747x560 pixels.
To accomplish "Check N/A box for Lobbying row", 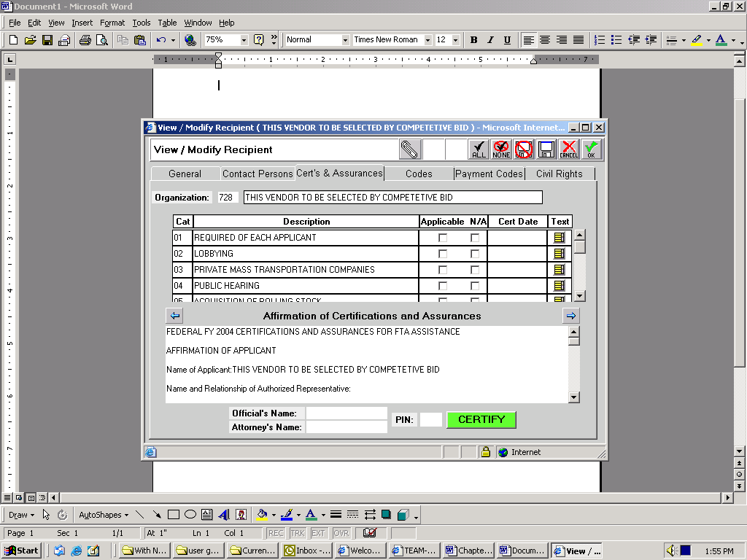I will [x=475, y=254].
